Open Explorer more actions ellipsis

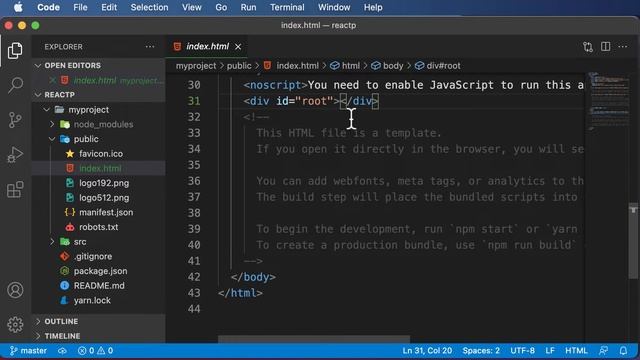[150, 47]
